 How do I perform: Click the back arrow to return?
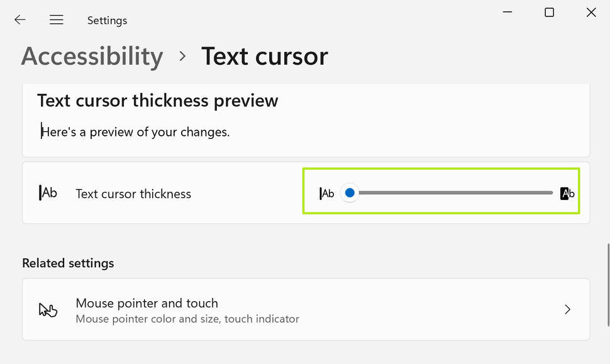coord(19,19)
